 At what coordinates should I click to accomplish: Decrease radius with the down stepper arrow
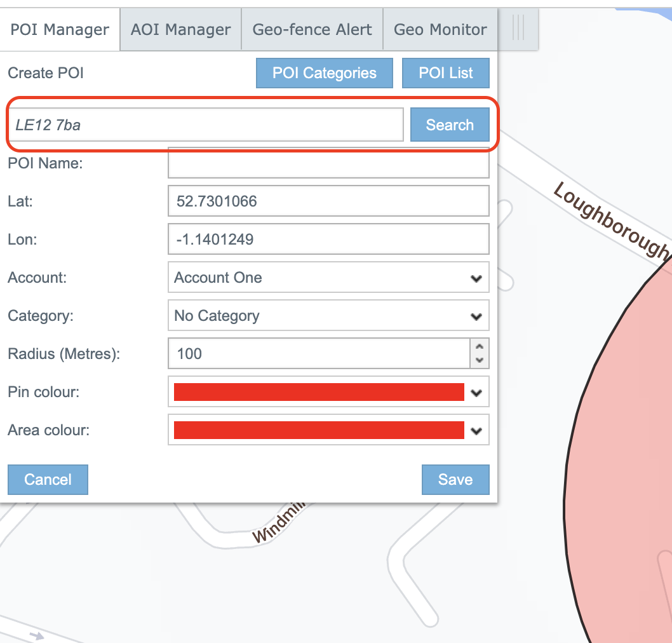pyautogui.click(x=480, y=361)
